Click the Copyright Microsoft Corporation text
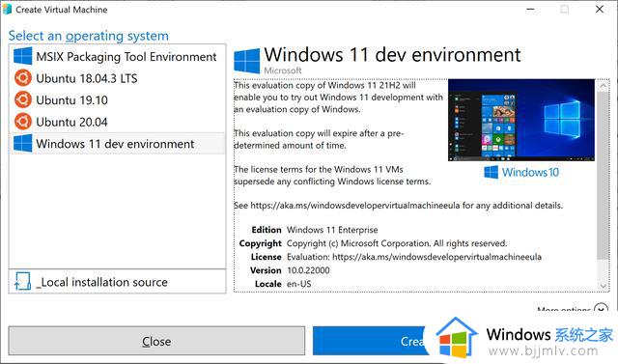 [x=397, y=243]
